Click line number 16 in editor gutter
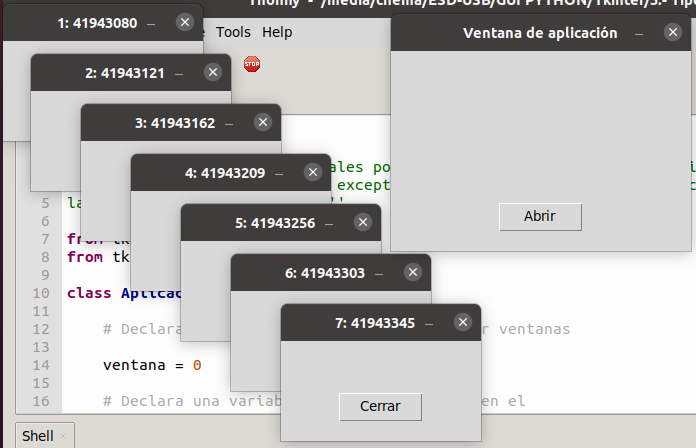The image size is (696, 448). click(x=41, y=401)
